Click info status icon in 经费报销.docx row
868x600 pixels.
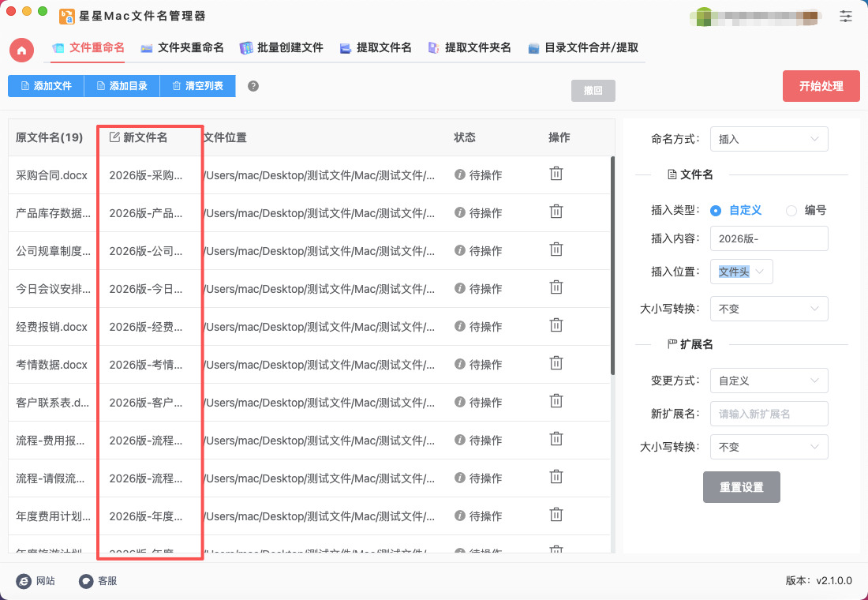[459, 326]
